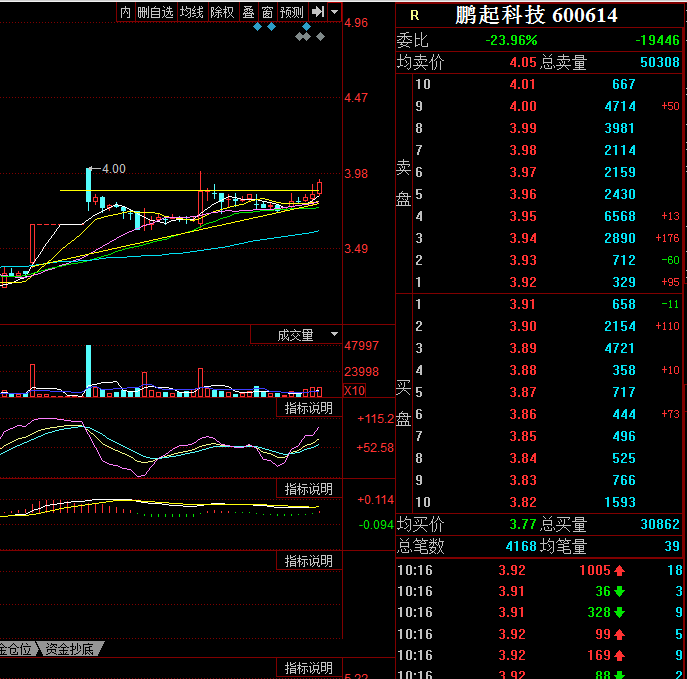
Task: Select buy level 7 price 3.85
Action: pos(523,436)
